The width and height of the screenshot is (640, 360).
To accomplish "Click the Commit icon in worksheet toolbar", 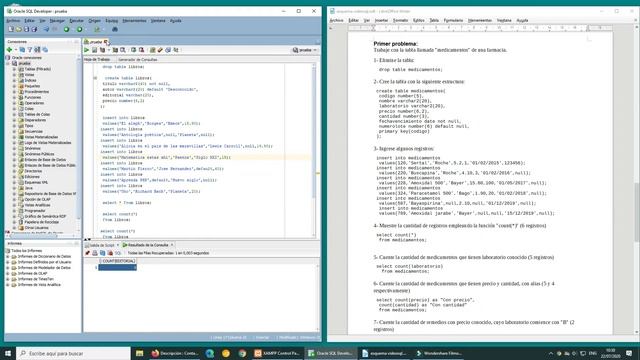I will (x=133, y=50).
